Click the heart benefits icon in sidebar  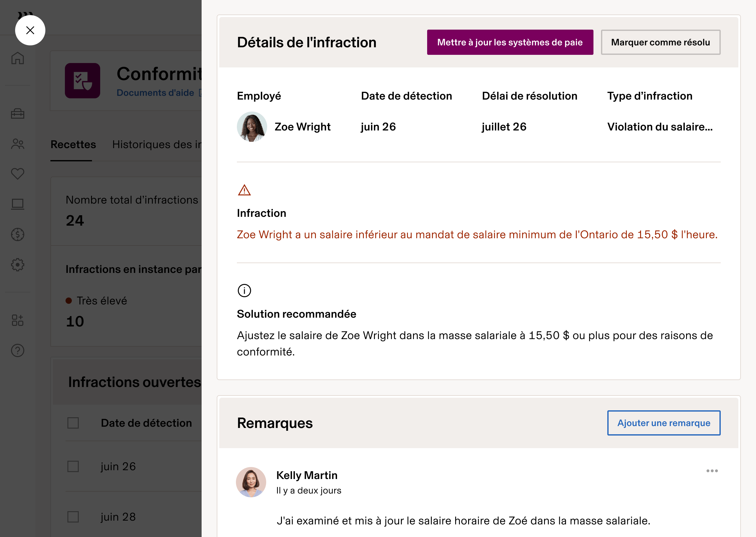tap(18, 173)
